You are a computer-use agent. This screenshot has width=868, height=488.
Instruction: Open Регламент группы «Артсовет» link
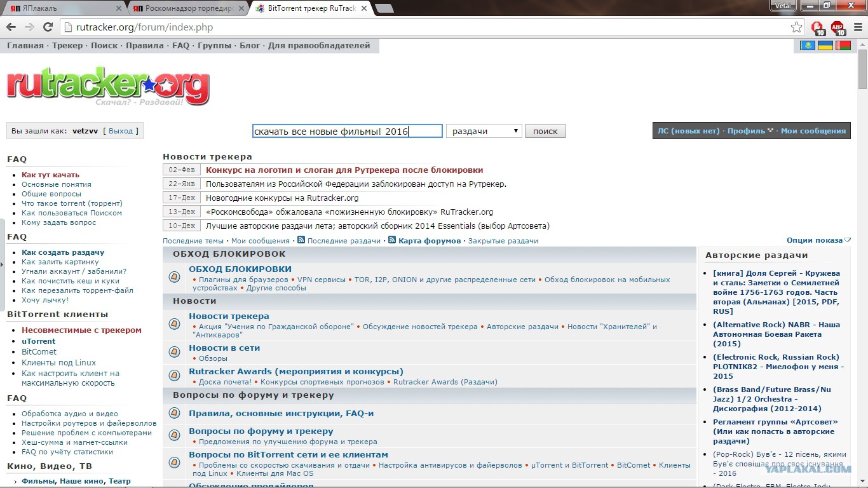pos(775,431)
